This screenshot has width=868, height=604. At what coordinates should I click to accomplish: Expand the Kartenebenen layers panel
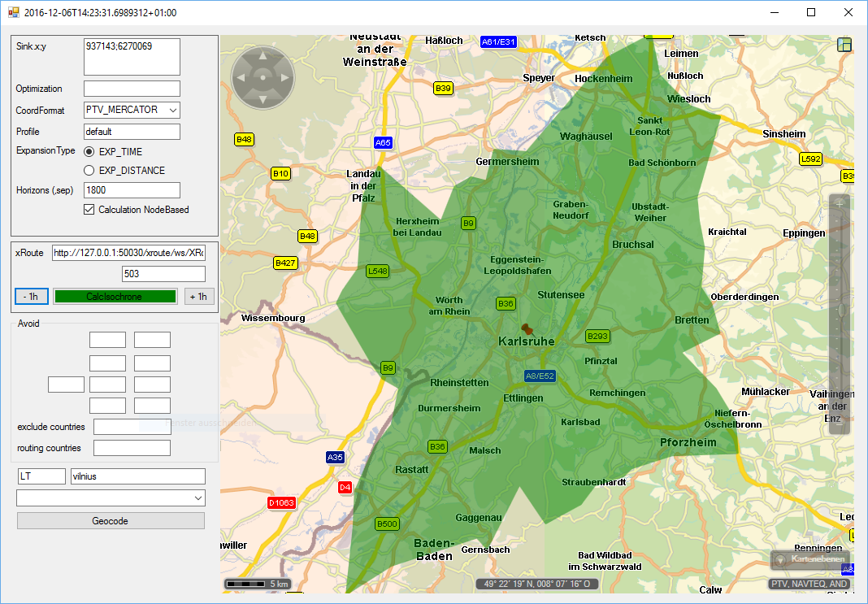810,559
